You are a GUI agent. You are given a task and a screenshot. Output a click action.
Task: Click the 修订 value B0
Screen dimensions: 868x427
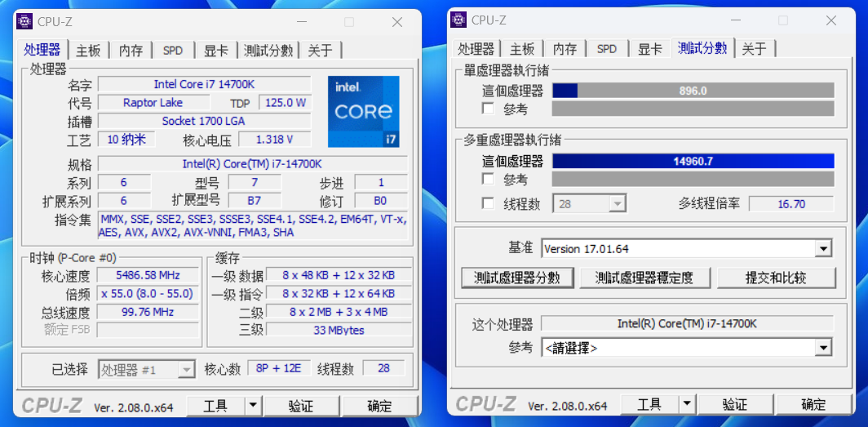click(381, 201)
